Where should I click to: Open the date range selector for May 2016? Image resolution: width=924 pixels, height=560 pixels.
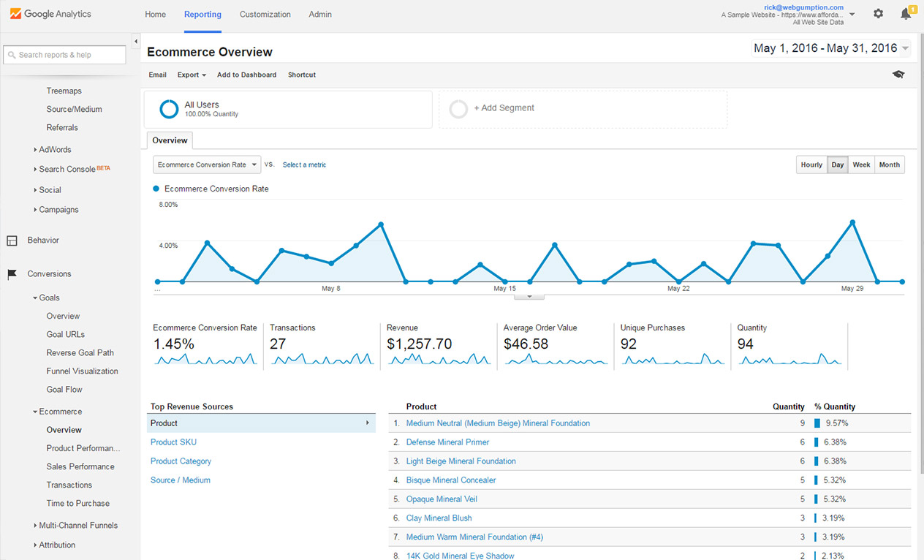pyautogui.click(x=830, y=48)
